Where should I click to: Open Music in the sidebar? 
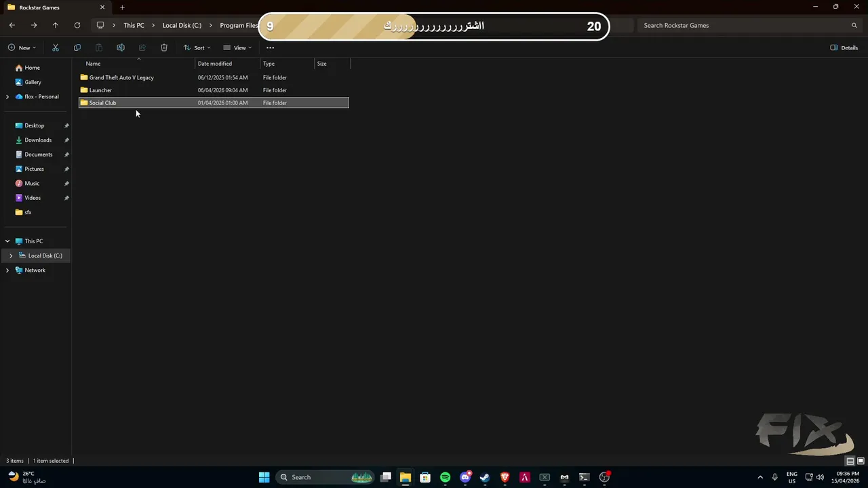pos(32,184)
